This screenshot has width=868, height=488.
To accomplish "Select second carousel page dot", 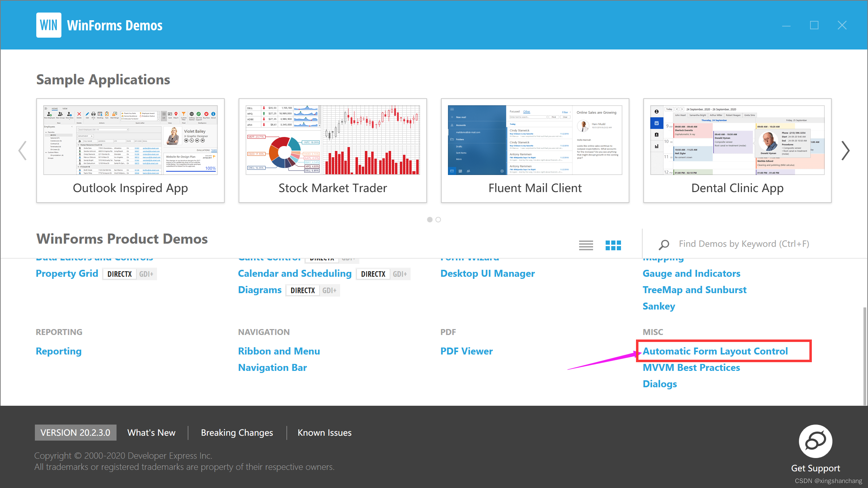I will 438,220.
